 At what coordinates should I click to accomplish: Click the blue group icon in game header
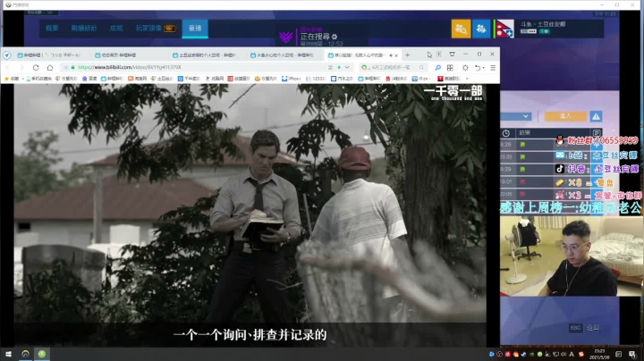(x=481, y=29)
